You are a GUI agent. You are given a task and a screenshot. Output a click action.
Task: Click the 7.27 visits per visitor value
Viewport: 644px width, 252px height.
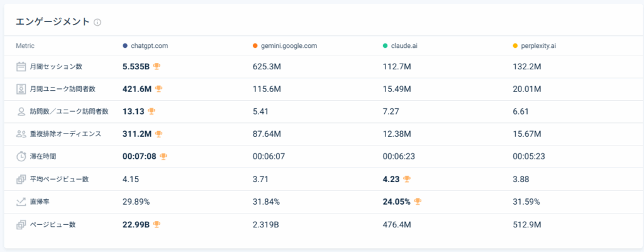(390, 112)
